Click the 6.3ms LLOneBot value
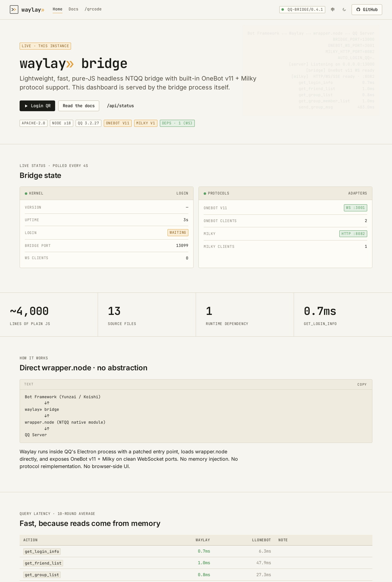Screen dimensions: 392x582 (x=265, y=551)
